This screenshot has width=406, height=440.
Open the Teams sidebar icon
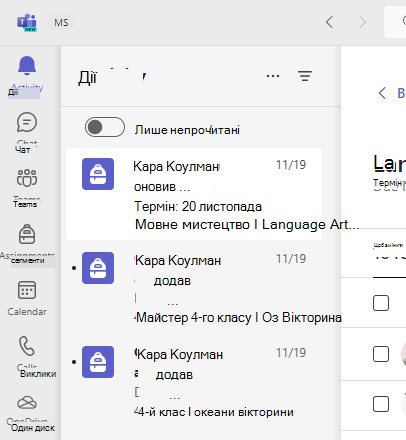pyautogui.click(x=27, y=178)
